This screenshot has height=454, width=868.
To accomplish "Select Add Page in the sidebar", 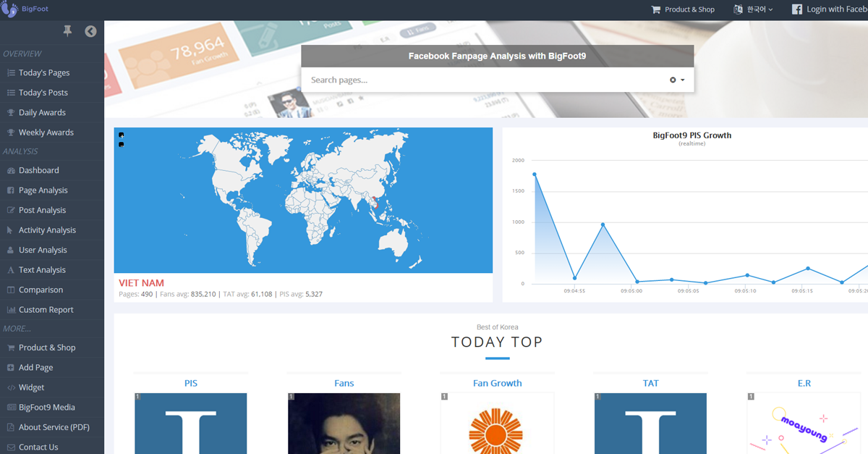I will [52, 368].
